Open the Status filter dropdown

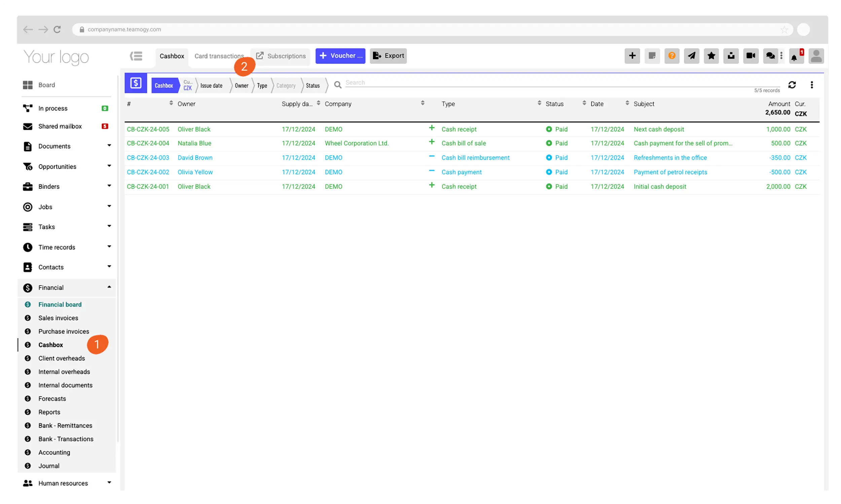[x=313, y=86]
